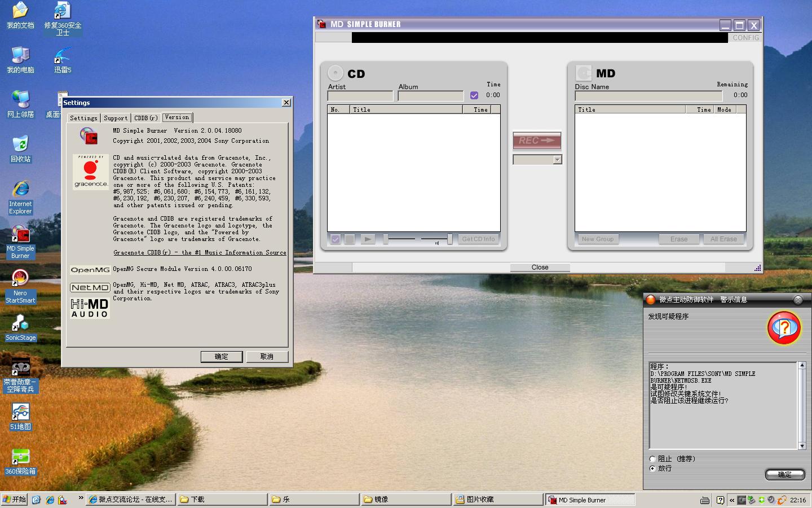The height and width of the screenshot is (508, 812).
Task: Launch Internet Explorer from the desktop
Action: (x=20, y=198)
